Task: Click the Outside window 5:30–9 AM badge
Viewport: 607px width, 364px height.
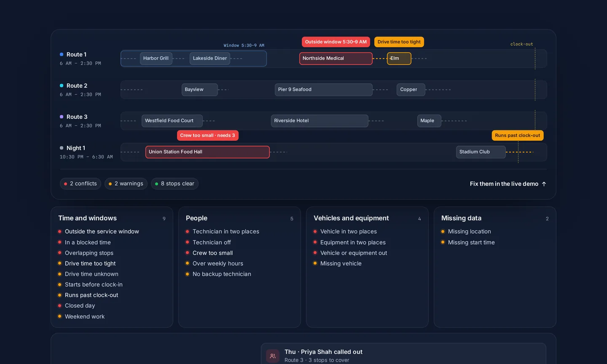Action: click(336, 42)
